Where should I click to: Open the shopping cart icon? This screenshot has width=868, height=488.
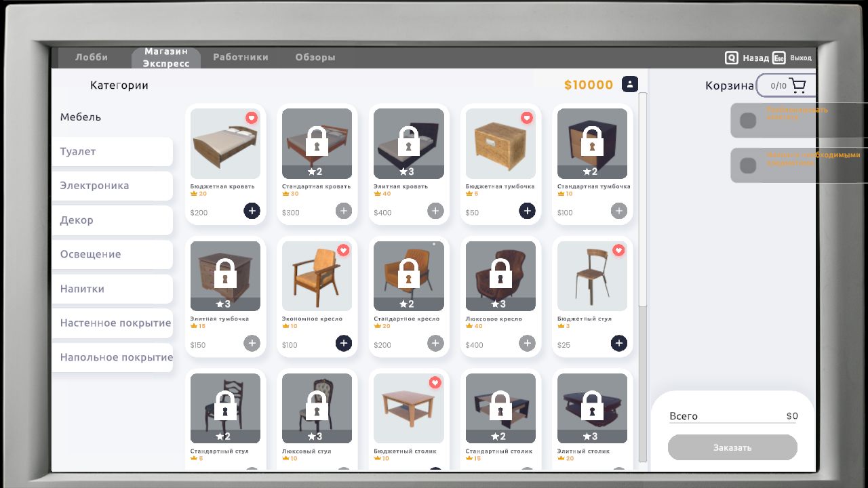click(797, 85)
